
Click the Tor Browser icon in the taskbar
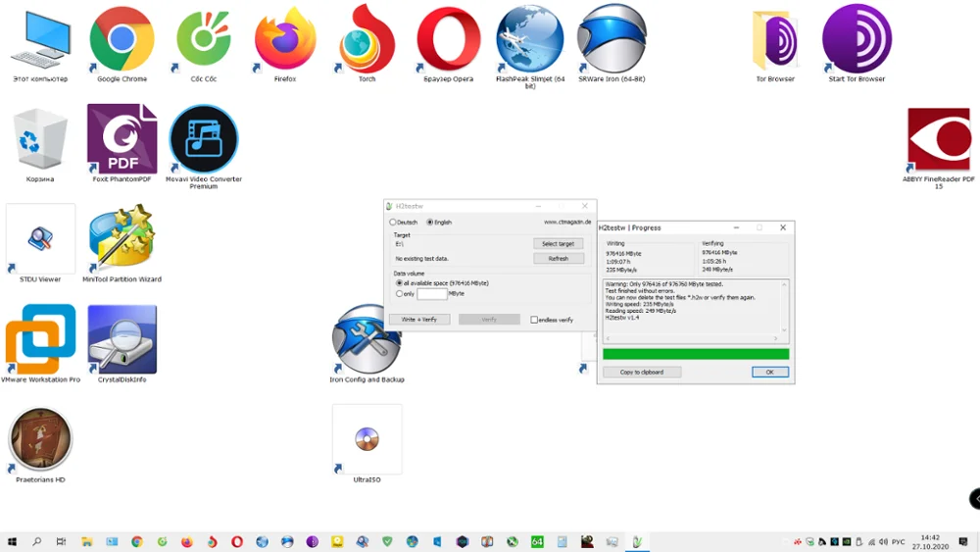point(312,541)
